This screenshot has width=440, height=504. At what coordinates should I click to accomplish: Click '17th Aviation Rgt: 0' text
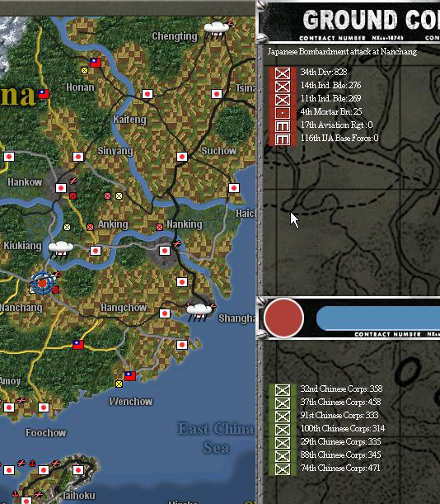point(336,125)
